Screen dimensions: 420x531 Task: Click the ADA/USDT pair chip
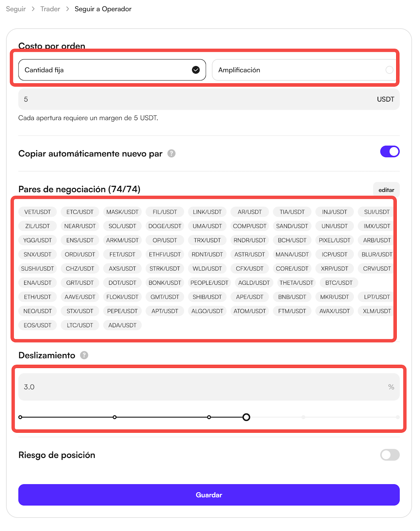[122, 325]
